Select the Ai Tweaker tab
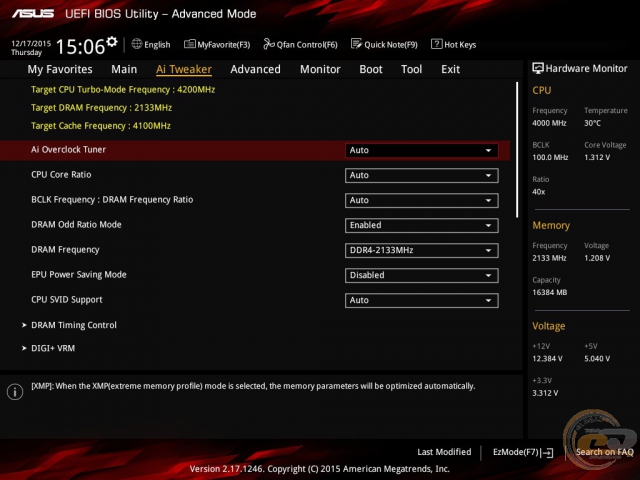Image resolution: width=640 pixels, height=480 pixels. [x=184, y=69]
